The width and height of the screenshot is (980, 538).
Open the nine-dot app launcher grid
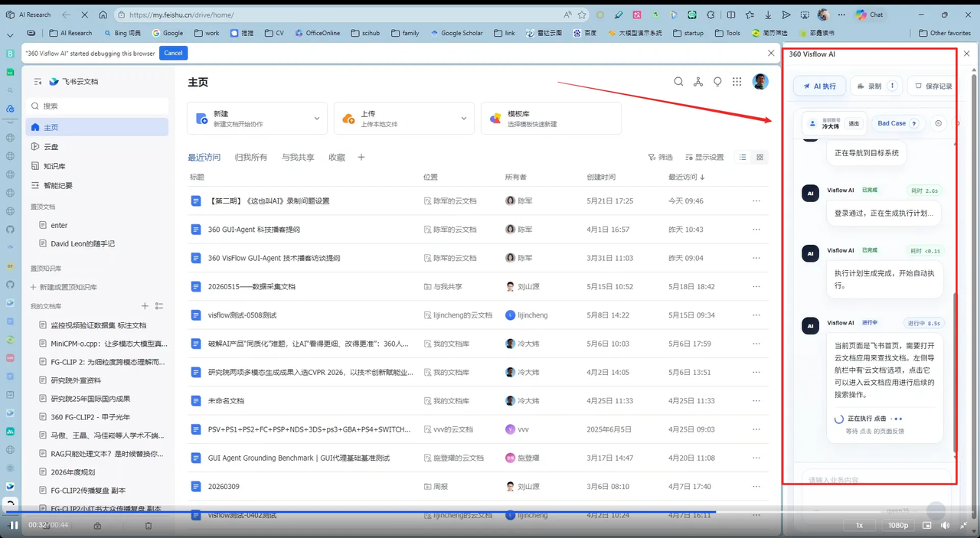click(x=737, y=82)
